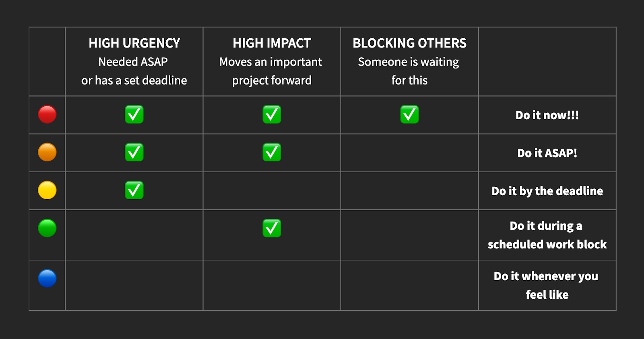
Task: Select the BLOCKING OTHERS column header
Action: [x=409, y=43]
